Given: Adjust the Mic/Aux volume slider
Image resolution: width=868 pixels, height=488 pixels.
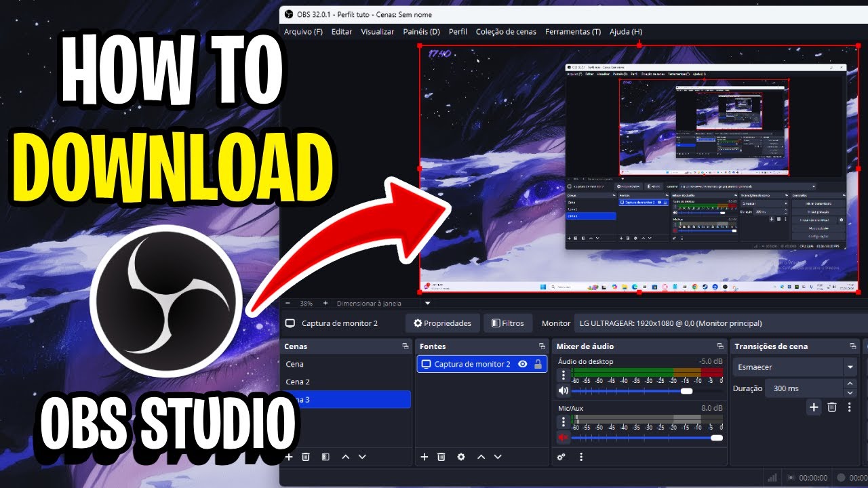Looking at the screenshot, I should (x=647, y=438).
